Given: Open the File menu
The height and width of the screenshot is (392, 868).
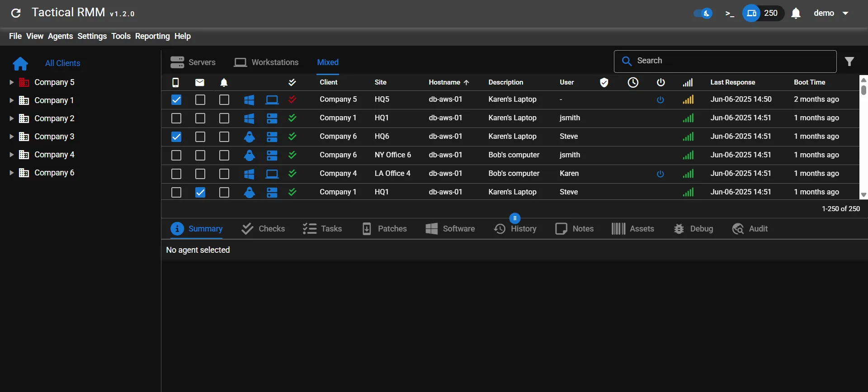Looking at the screenshot, I should 15,36.
